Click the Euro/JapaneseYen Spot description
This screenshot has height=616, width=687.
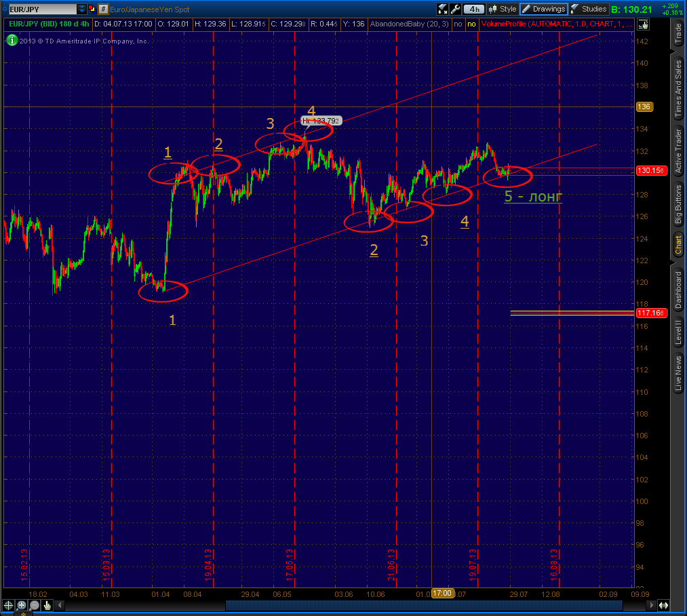tap(150, 9)
